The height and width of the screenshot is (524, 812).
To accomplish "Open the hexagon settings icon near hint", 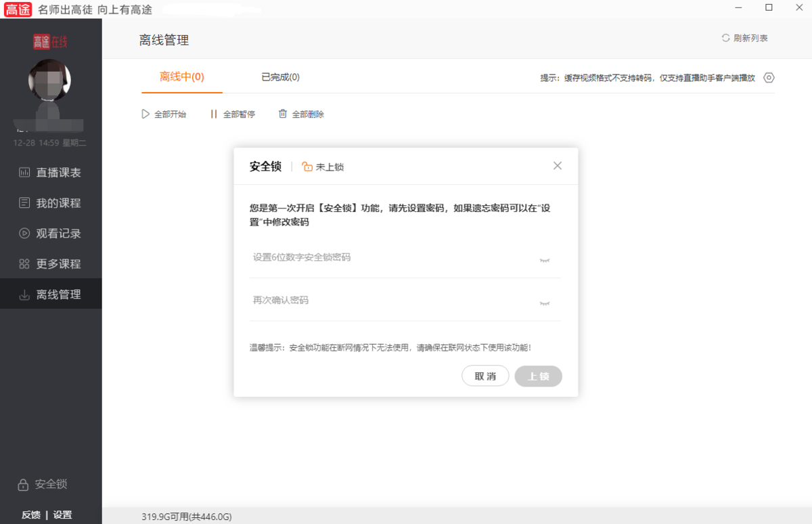I will tap(769, 78).
